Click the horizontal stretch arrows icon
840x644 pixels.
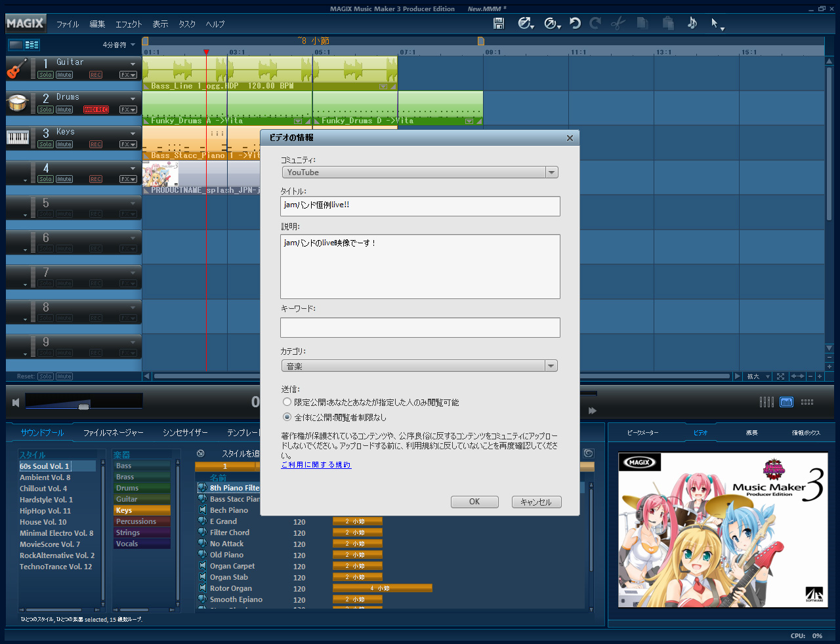point(797,376)
